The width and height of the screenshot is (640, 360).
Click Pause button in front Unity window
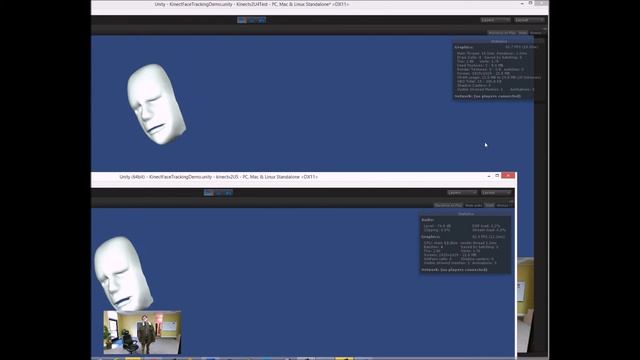coord(218,193)
